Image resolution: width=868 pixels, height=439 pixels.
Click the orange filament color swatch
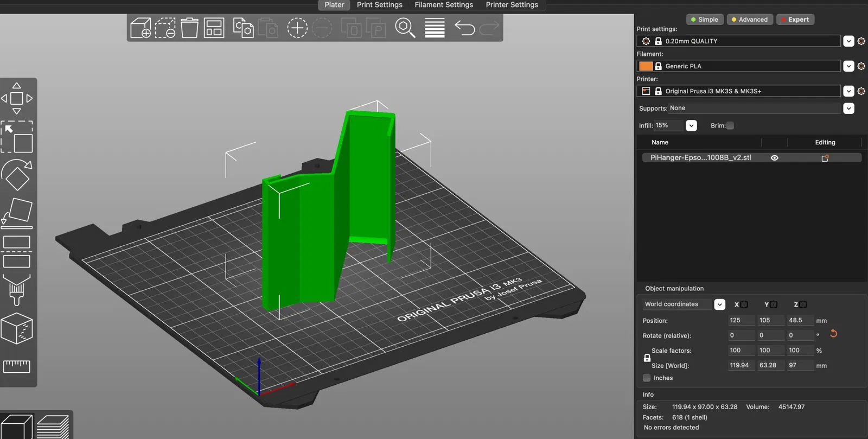(x=646, y=66)
